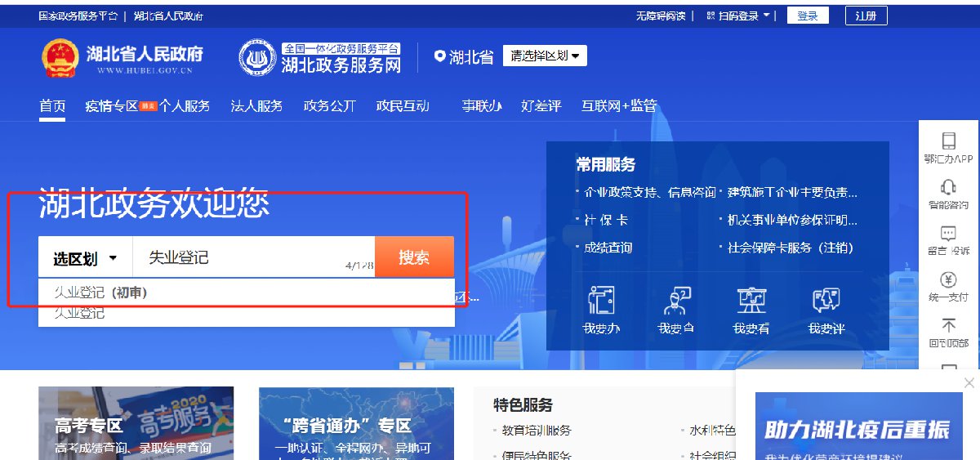Open the 政民互动 tab
Viewport: 980px width, 460px height.
click(403, 105)
